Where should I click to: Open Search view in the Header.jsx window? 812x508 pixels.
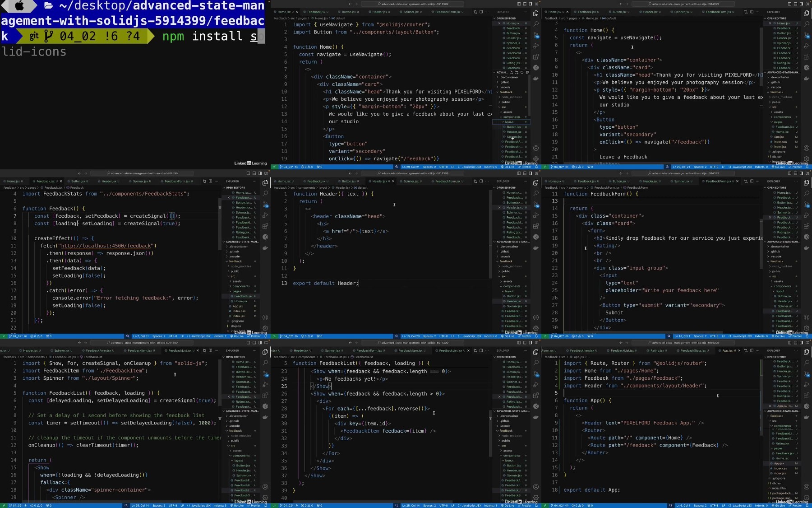536,193
